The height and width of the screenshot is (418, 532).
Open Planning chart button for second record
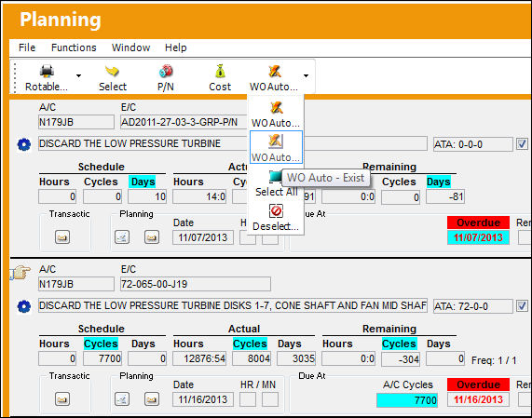[x=122, y=399]
